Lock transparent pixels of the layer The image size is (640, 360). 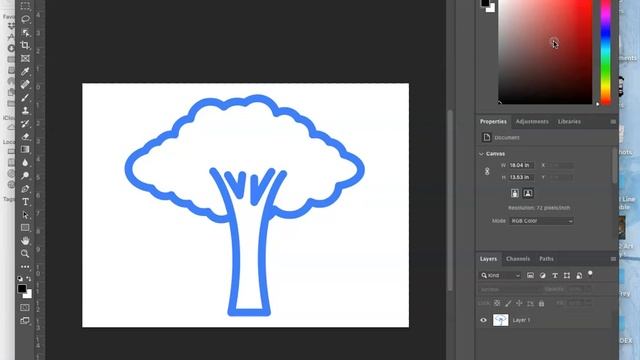pyautogui.click(x=497, y=303)
